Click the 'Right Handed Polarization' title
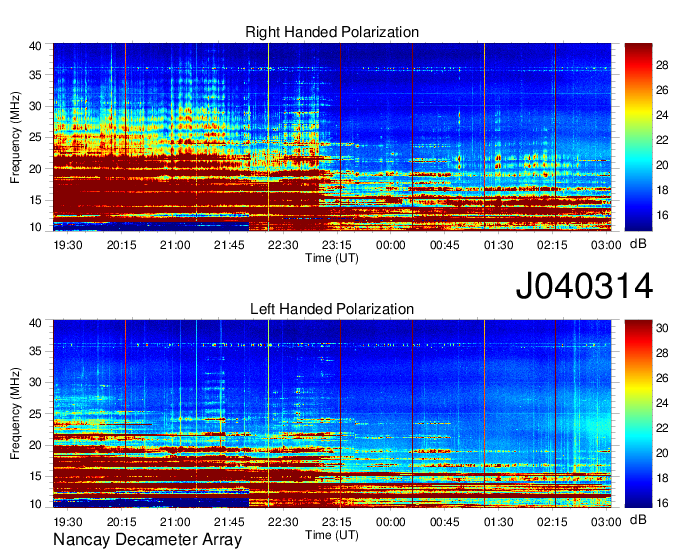 click(332, 32)
